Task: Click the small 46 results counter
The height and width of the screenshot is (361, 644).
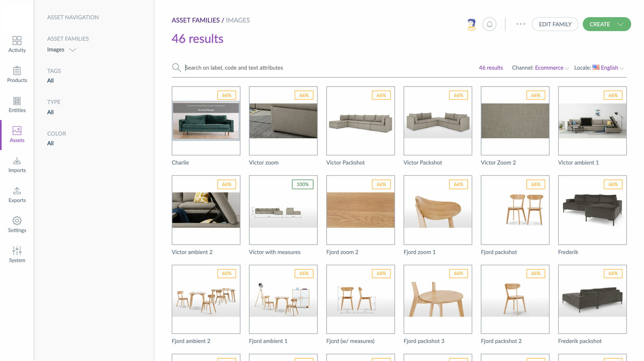Action: pyautogui.click(x=491, y=68)
